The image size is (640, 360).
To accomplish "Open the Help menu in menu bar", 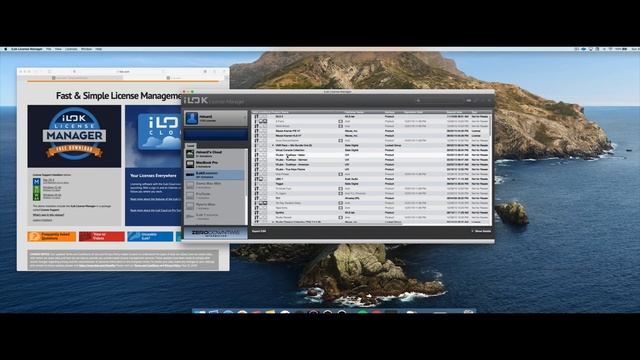I will pyautogui.click(x=98, y=49).
